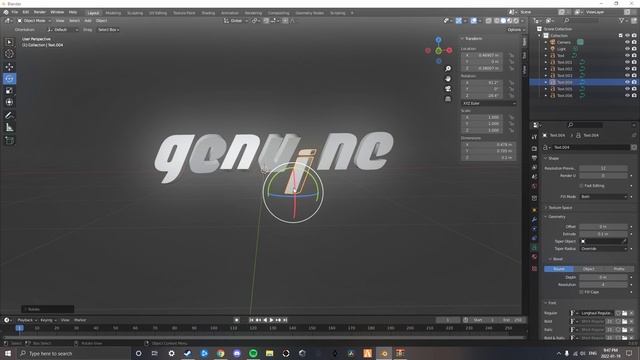Click the eyedropper for Taper Object
640x360 pixels.
(x=624, y=241)
